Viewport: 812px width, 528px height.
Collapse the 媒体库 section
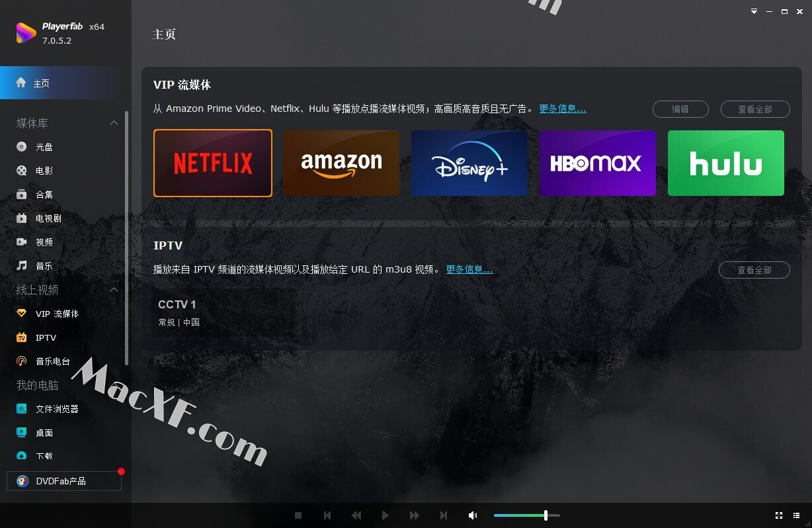click(x=114, y=123)
